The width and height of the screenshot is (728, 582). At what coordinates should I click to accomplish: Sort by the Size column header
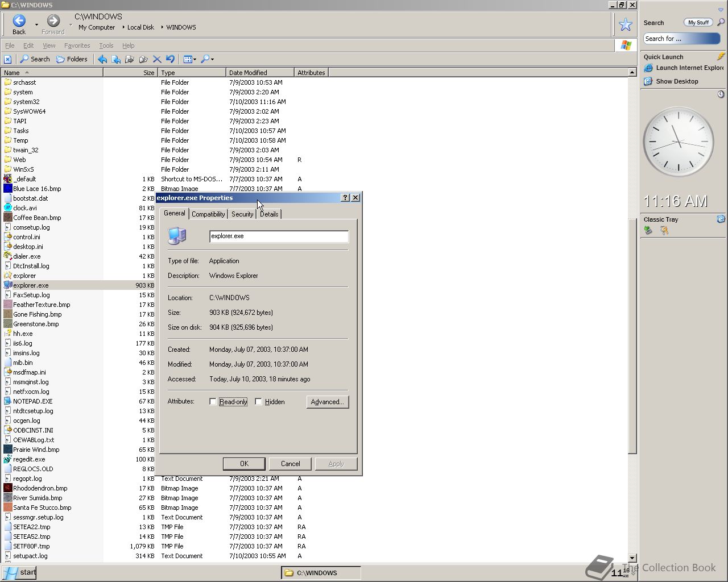point(130,73)
